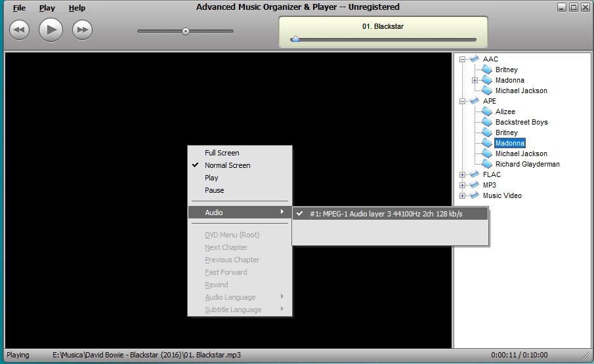Expand the Madonna node under AAC
The height and width of the screenshot is (364, 594).
[475, 80]
